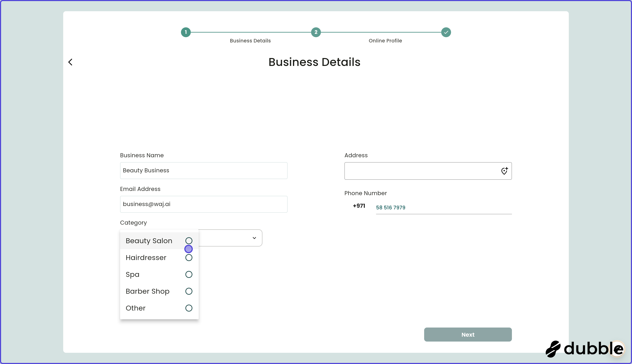The width and height of the screenshot is (632, 364).
Task: Select the Hairdresser category option
Action: (189, 257)
